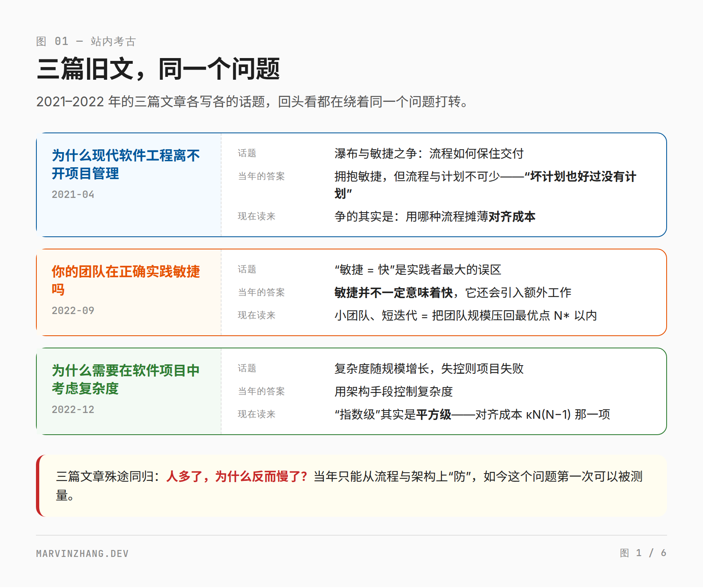Click the text '复杂度随规模增长，失控则项目失败'
Image resolution: width=703 pixels, height=588 pixels.
[x=429, y=369]
